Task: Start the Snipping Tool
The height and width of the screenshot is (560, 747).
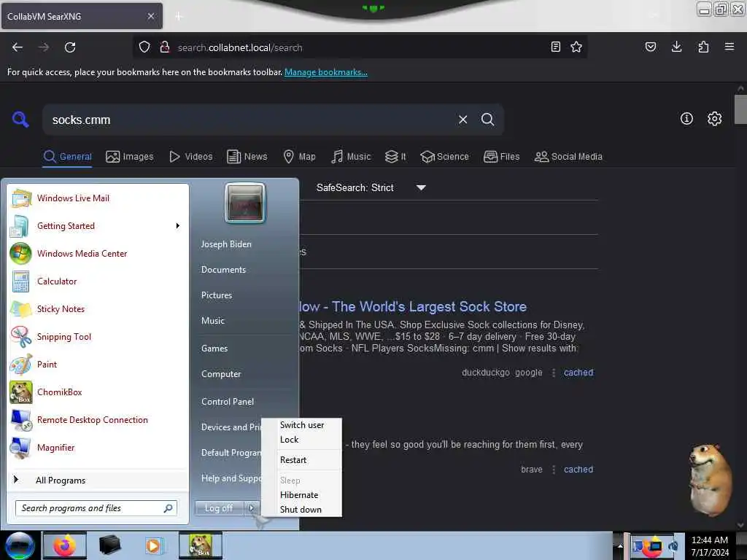Action: (x=98, y=337)
